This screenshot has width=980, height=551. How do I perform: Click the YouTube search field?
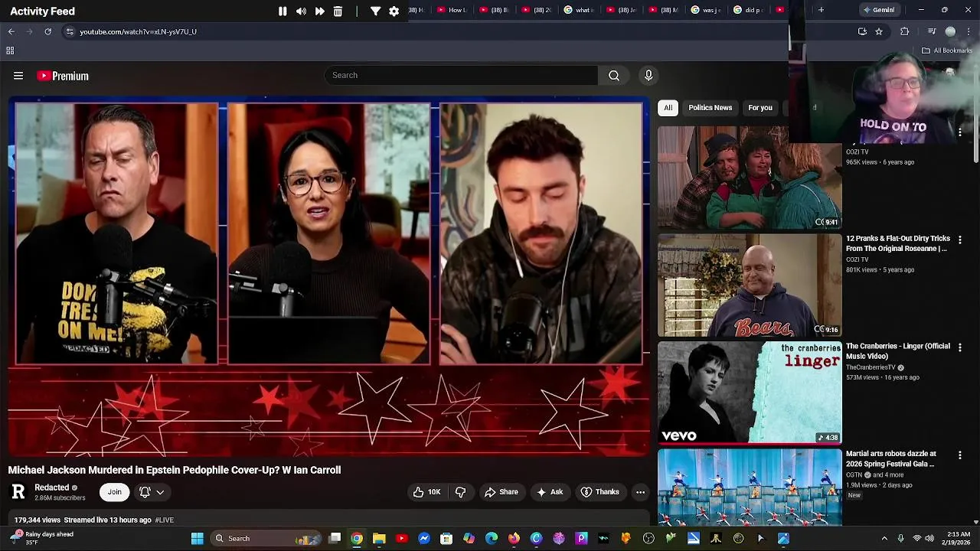[461, 75]
